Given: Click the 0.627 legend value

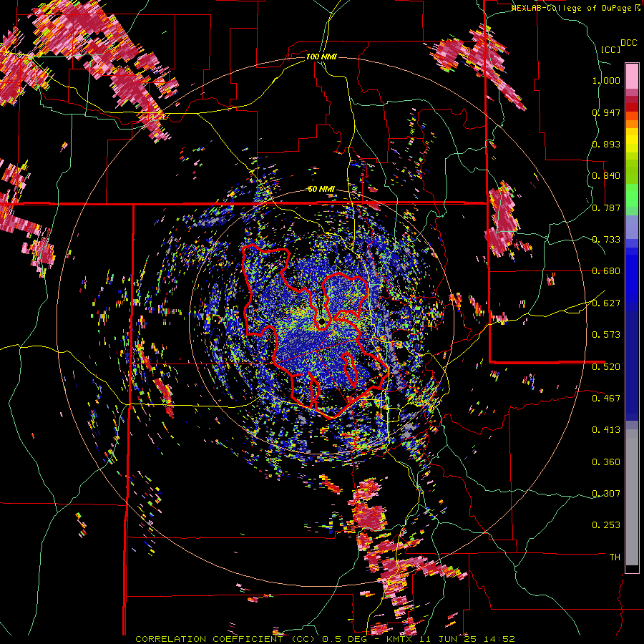Looking at the screenshot, I should coord(606,303).
